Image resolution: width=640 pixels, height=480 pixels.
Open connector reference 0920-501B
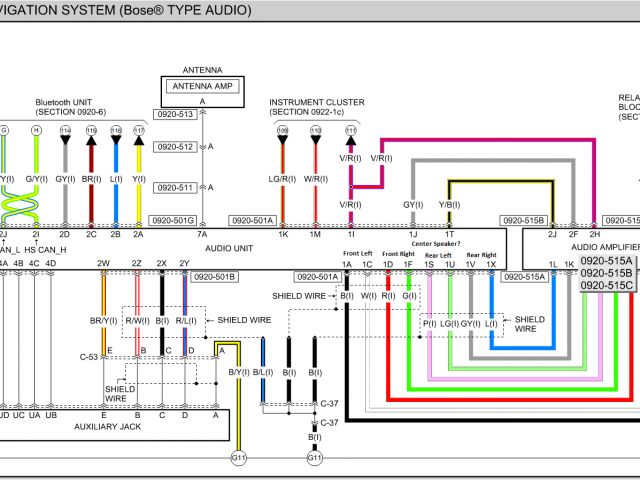[213, 277]
